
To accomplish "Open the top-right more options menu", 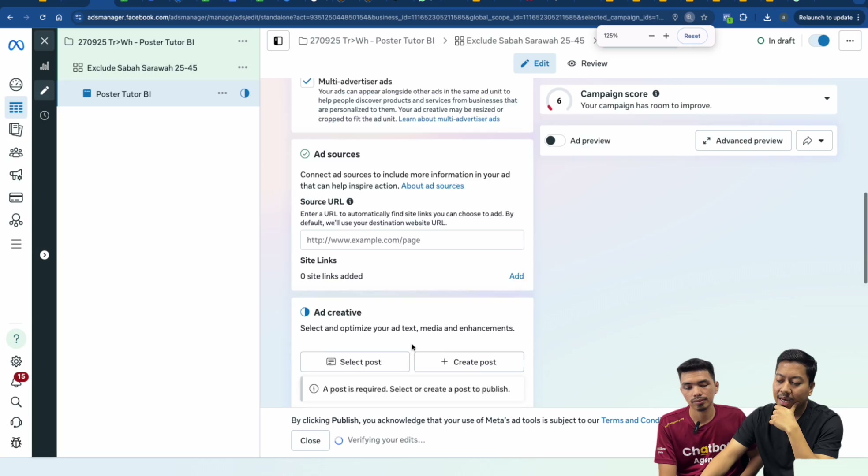I will click(x=850, y=41).
